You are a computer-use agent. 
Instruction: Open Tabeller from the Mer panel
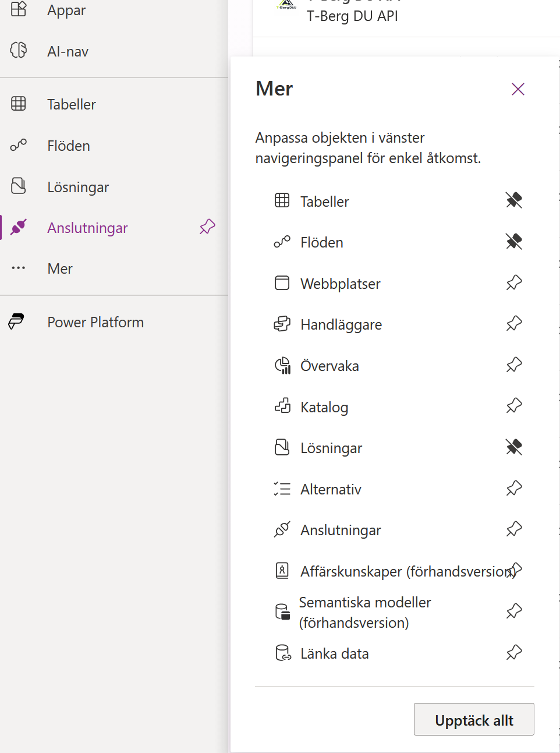[325, 201]
